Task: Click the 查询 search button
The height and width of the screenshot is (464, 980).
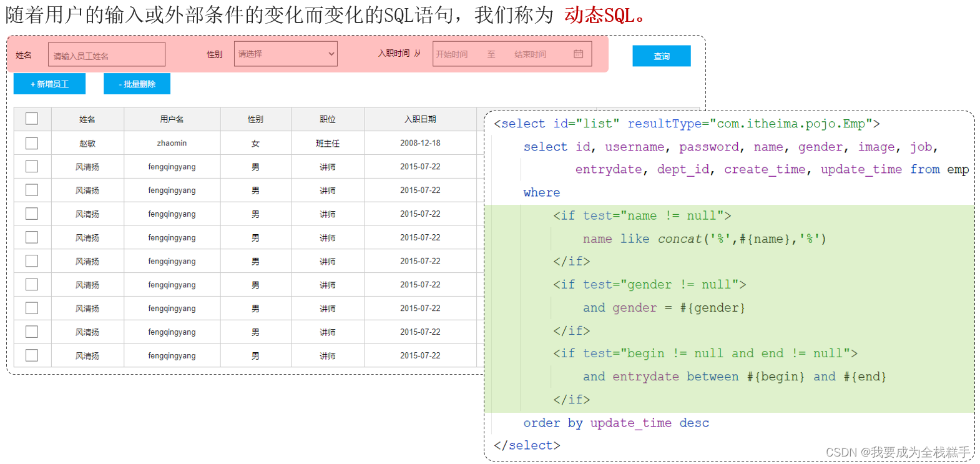Action: pos(662,56)
